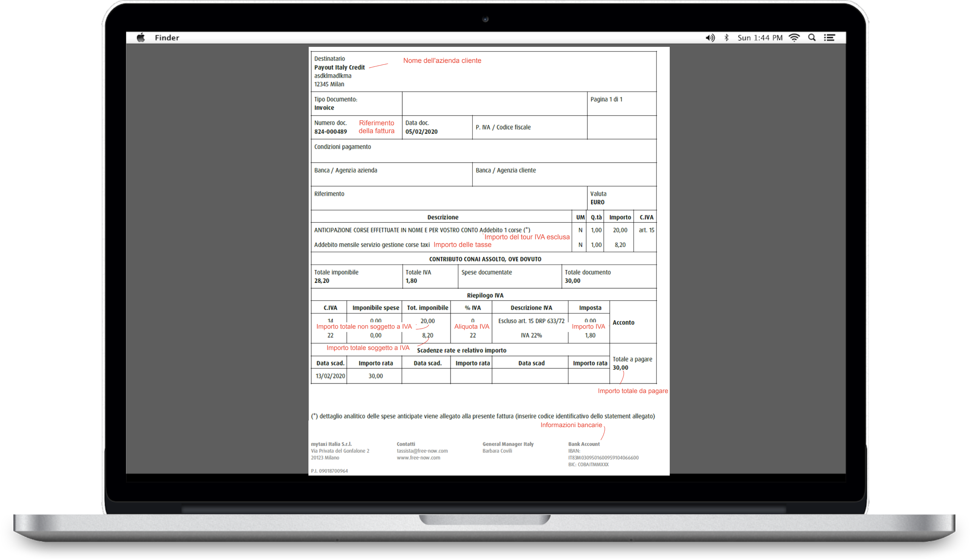Click the clock showing Sun 1:44 PM

pyautogui.click(x=760, y=38)
